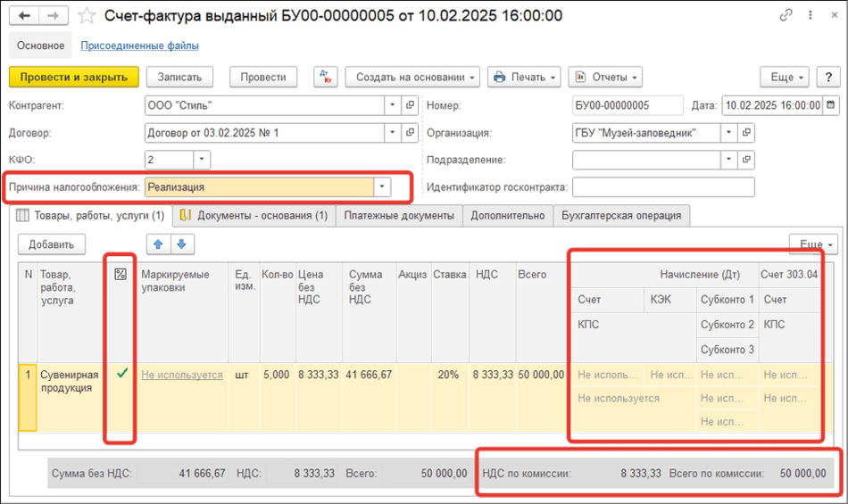Copy document link via chain icon

[786, 15]
